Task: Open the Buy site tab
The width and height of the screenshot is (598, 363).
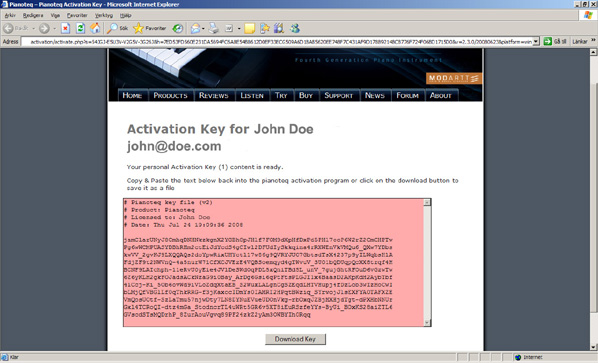Action: pos(306,95)
